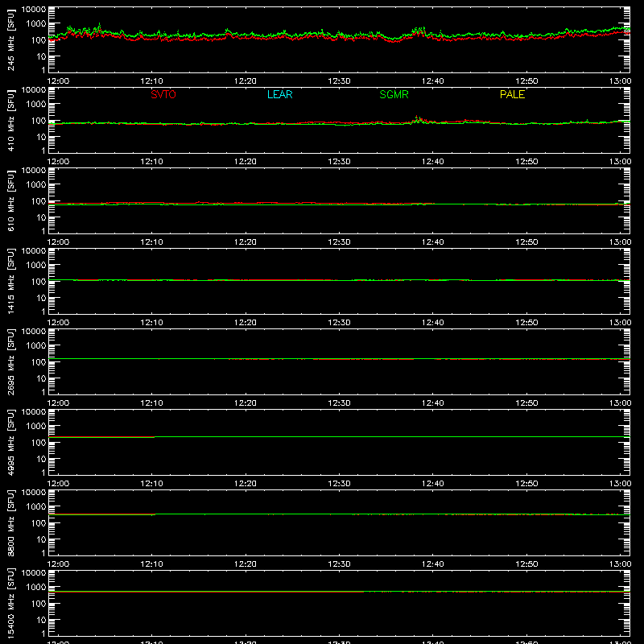Click the 12:30 tick label under 245 MHz plot
The width and height of the screenshot is (644, 644).
point(339,81)
